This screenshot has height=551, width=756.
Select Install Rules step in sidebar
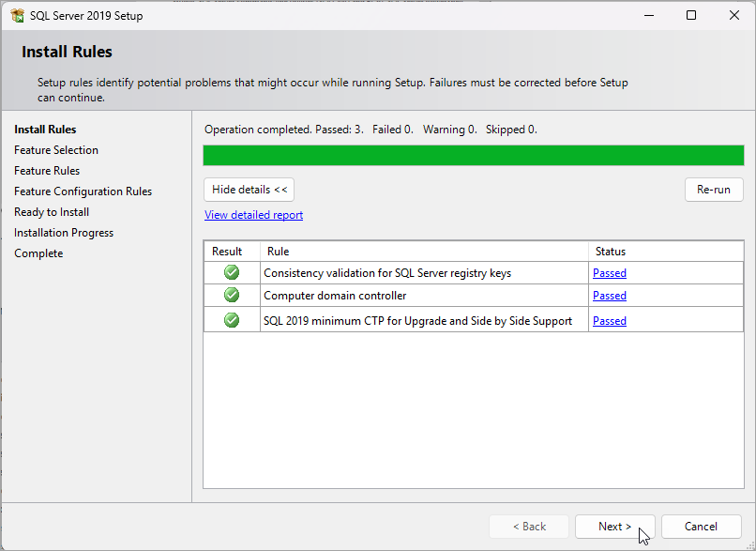(45, 130)
